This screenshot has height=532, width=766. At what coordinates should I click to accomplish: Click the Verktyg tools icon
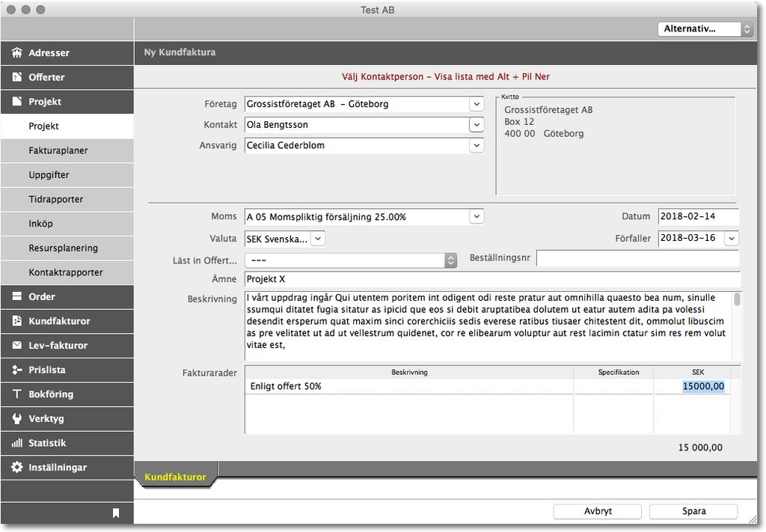pos(17,419)
